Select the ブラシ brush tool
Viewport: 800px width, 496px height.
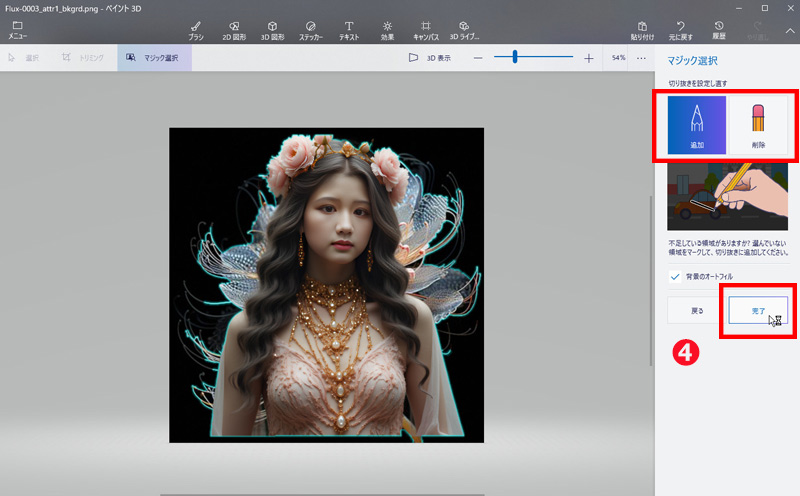point(196,31)
